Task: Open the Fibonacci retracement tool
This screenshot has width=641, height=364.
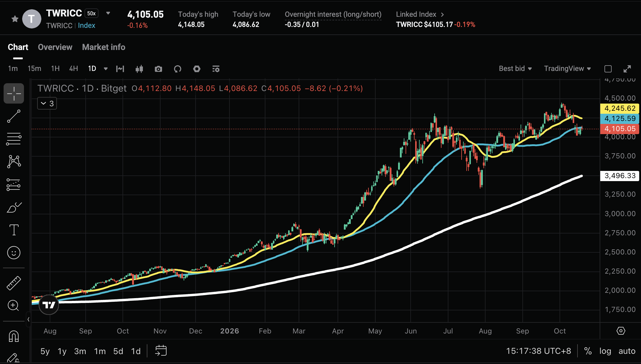Action: click(14, 139)
